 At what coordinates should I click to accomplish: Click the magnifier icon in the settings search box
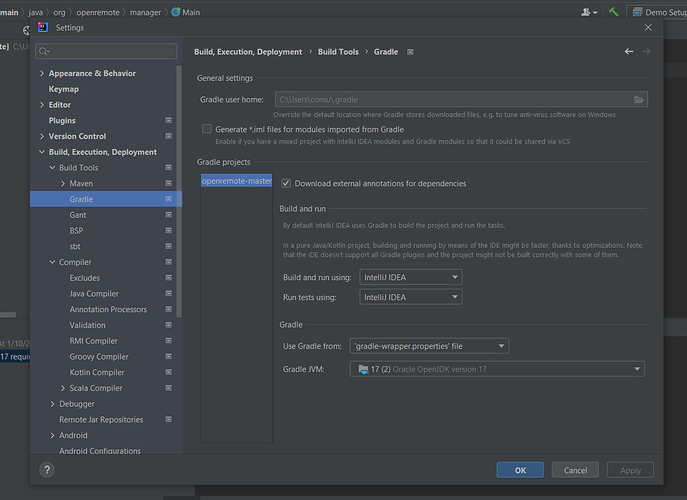click(43, 51)
